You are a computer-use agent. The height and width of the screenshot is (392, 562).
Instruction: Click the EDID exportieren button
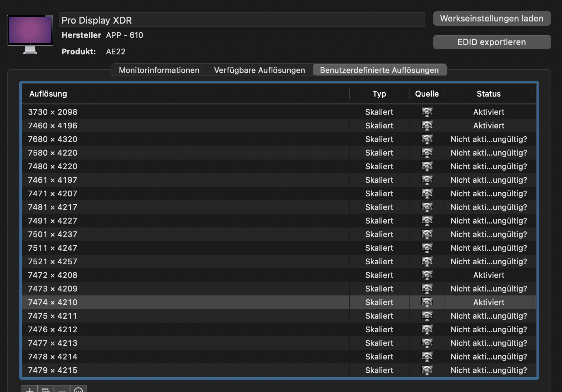click(x=492, y=42)
